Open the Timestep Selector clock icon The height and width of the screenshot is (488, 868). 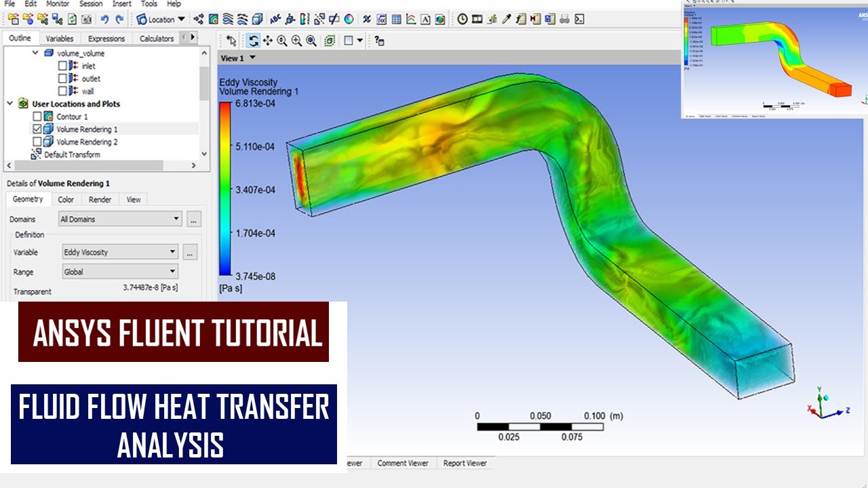pyautogui.click(x=462, y=20)
